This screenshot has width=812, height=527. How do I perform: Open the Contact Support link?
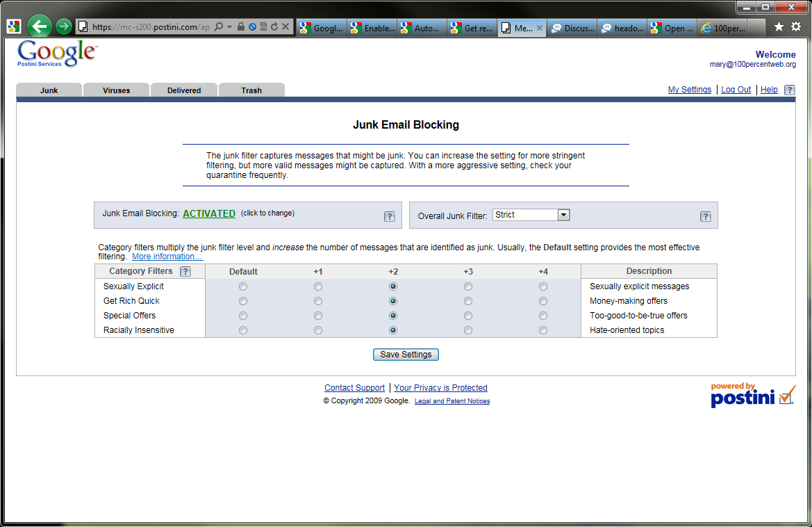click(x=354, y=388)
